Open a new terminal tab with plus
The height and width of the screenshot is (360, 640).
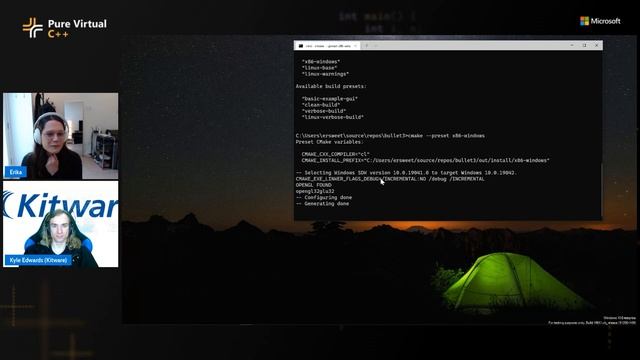367,46
